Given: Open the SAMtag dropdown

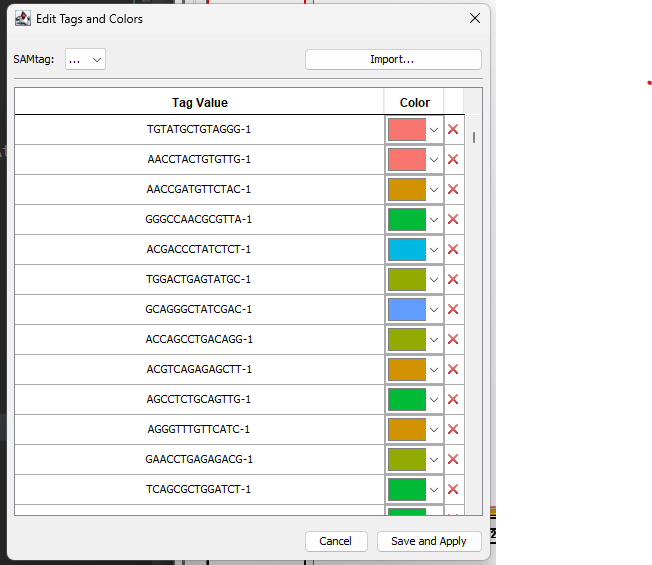Looking at the screenshot, I should point(85,60).
